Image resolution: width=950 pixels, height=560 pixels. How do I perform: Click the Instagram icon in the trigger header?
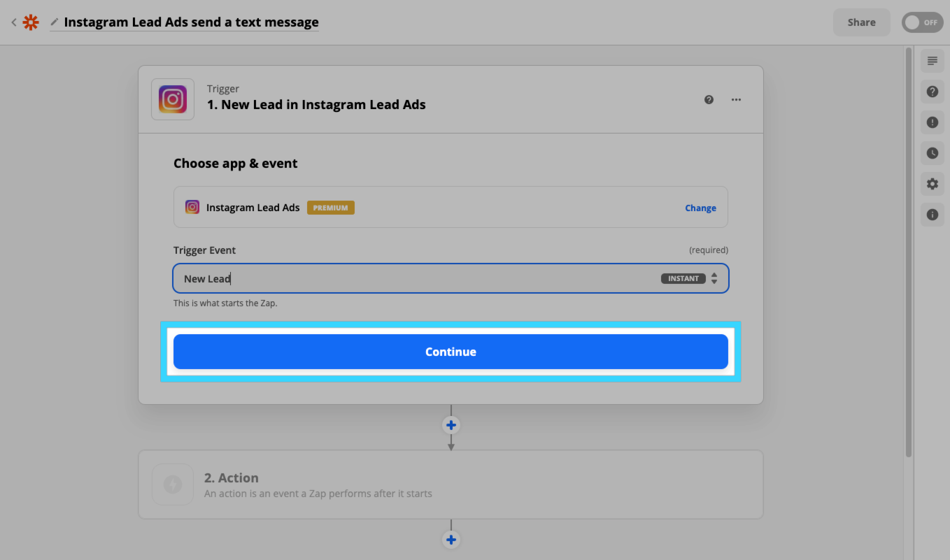point(173,99)
